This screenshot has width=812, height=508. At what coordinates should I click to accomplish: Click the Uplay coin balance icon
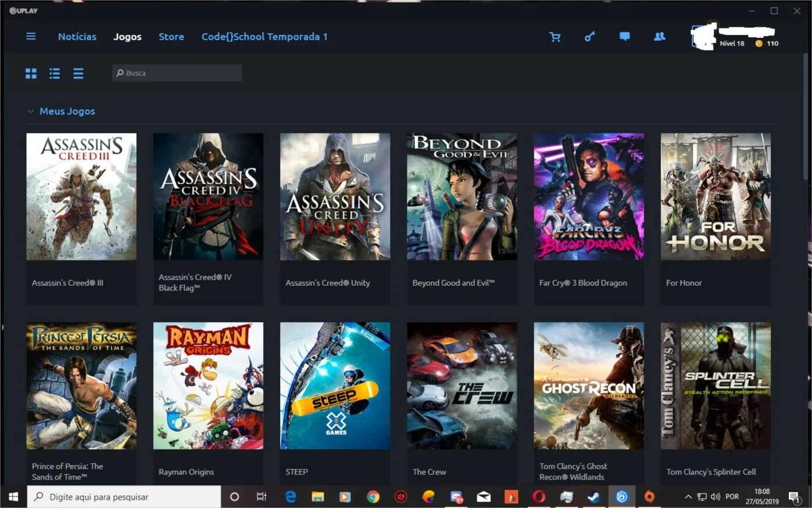pos(759,44)
